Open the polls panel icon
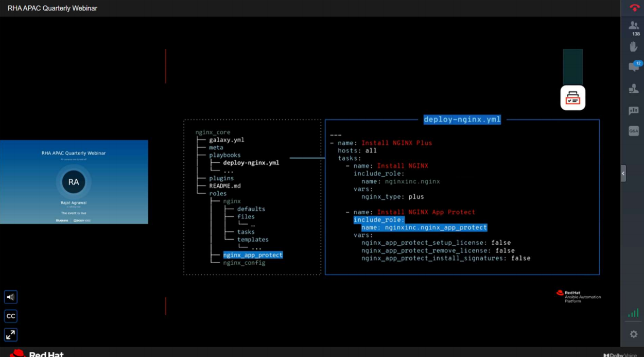 pos(634,110)
